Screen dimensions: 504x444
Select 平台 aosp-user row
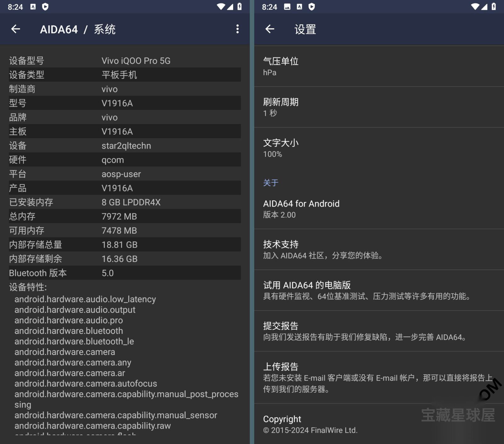point(125,174)
